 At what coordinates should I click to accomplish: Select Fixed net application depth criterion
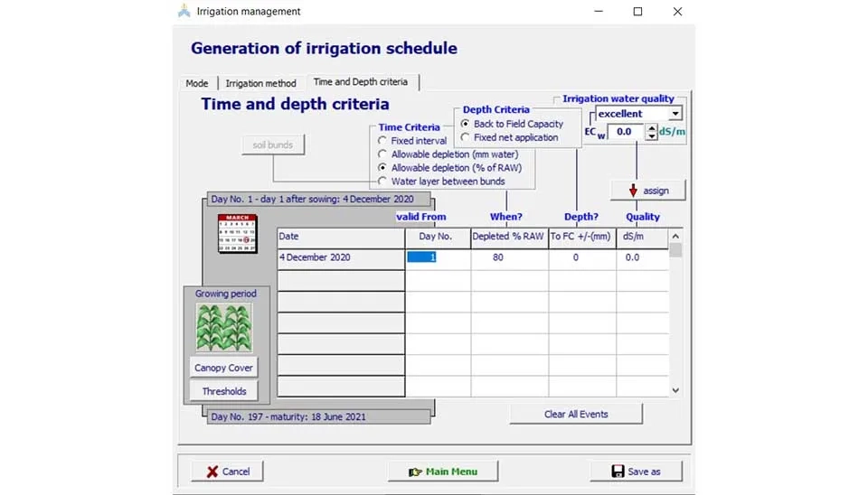(x=466, y=137)
